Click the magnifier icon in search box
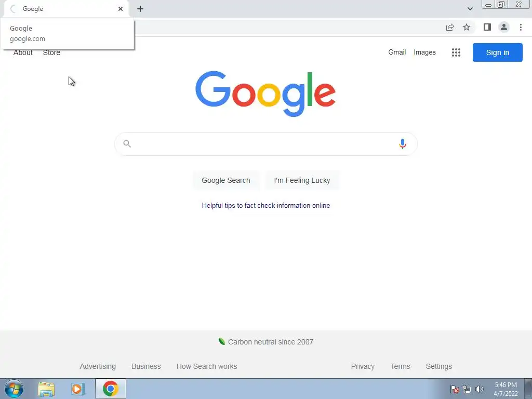The height and width of the screenshot is (399, 532). [127, 144]
